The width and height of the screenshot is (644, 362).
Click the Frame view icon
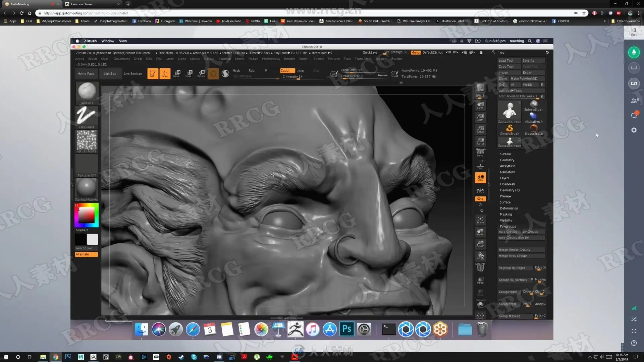[480, 220]
